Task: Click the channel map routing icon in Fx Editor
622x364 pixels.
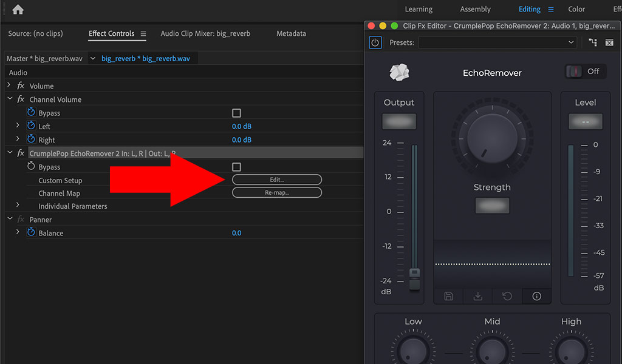Action: coord(593,42)
